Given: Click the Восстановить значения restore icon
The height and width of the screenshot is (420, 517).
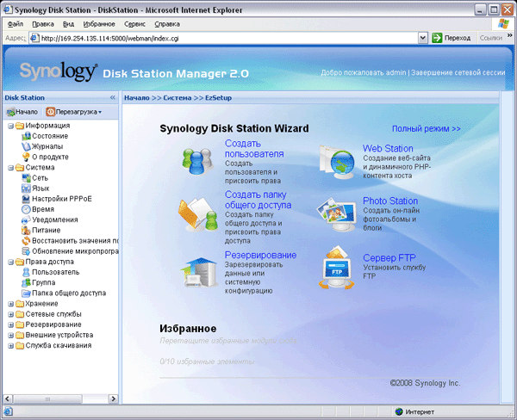Looking at the screenshot, I should click(26, 241).
